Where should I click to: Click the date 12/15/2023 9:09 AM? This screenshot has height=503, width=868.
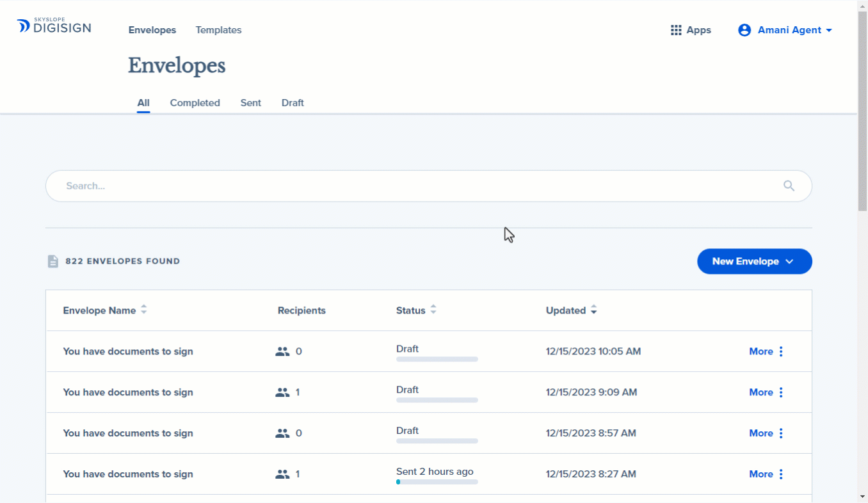pos(591,392)
